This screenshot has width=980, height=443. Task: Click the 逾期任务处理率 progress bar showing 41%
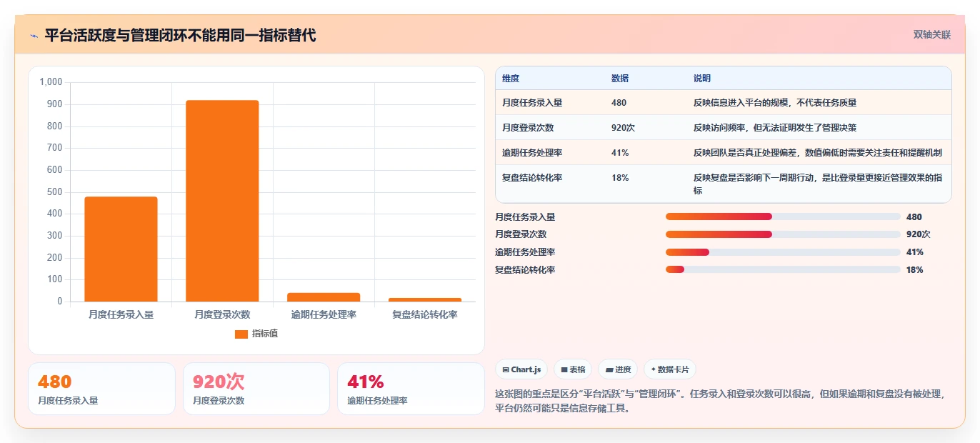coord(783,252)
